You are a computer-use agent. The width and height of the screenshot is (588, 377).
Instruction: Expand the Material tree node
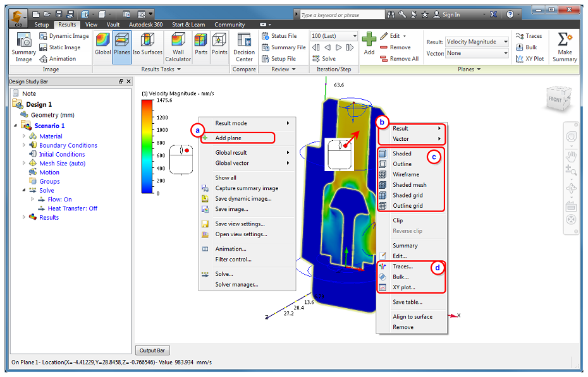click(24, 136)
